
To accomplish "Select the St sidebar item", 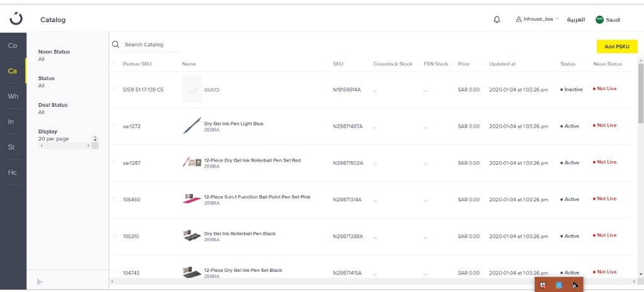I will point(13,147).
